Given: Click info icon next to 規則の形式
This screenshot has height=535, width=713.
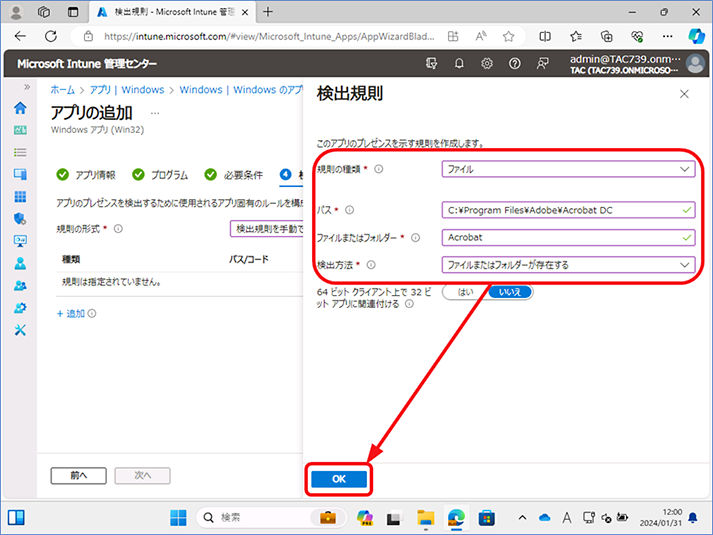Looking at the screenshot, I should pos(118,229).
